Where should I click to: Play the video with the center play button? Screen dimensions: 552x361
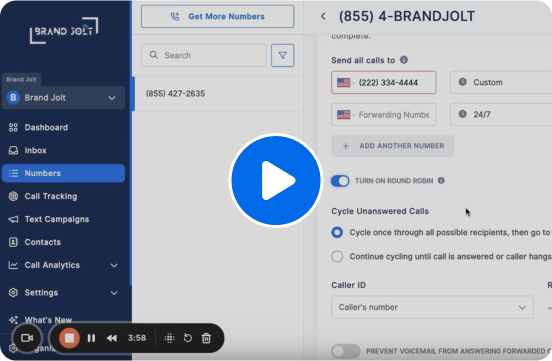[276, 180]
